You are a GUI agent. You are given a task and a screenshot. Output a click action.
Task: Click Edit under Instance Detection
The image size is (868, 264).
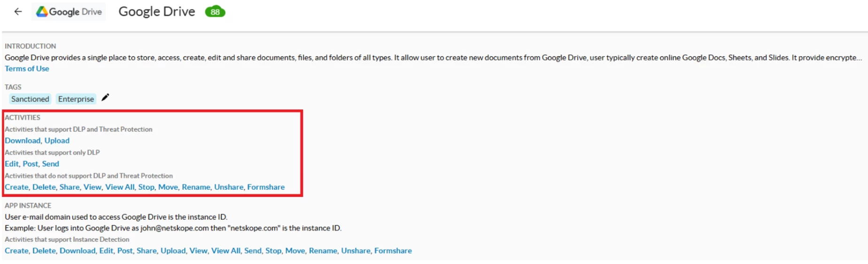coord(106,251)
